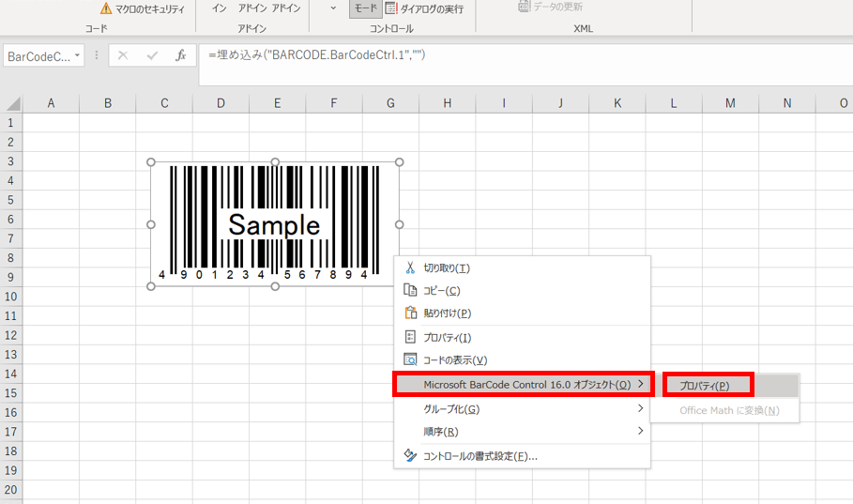Image resolution: width=853 pixels, height=504 pixels.
Task: Expand arrow beside グループ化(G)
Action: (x=640, y=408)
